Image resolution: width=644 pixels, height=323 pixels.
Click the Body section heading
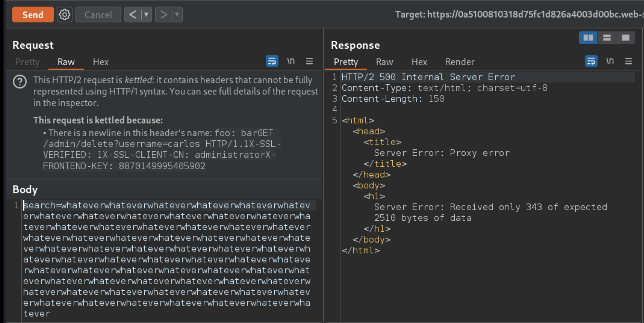[25, 190]
